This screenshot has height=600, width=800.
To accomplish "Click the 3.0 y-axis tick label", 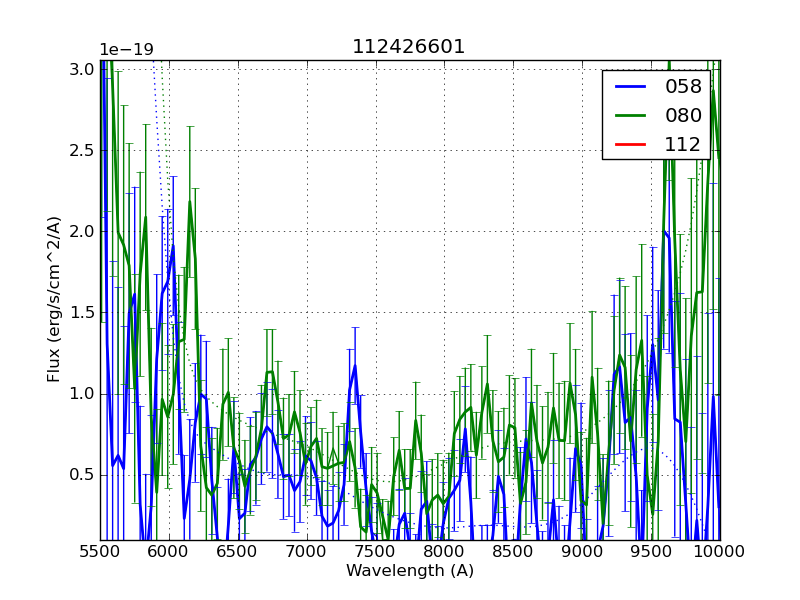I will [83, 69].
